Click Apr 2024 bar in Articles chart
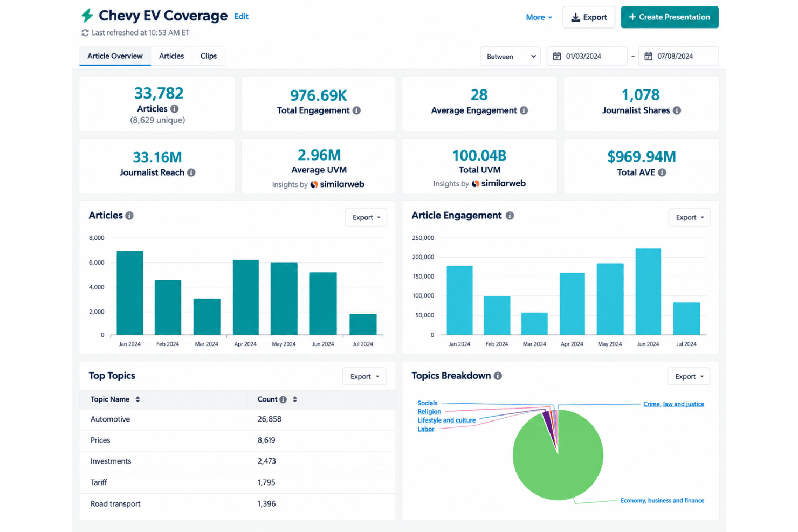Viewport: 798px width, 532px height. pos(246,298)
